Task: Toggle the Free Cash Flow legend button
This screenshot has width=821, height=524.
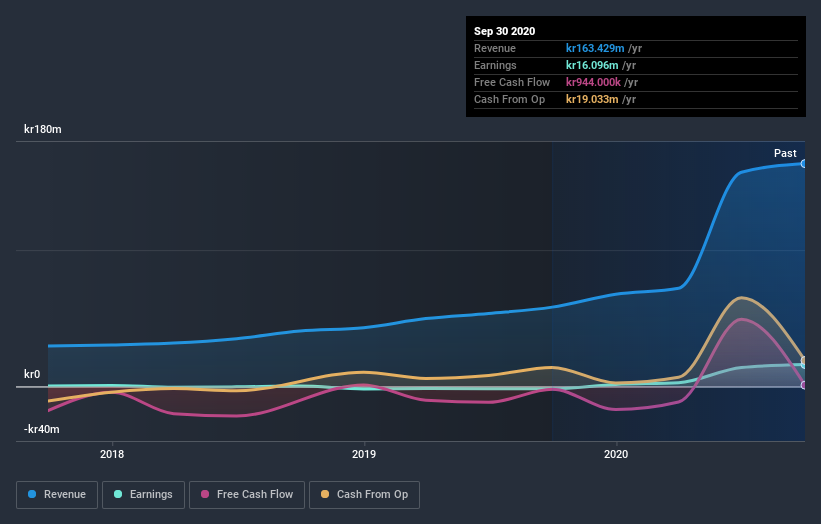Action: [247, 495]
